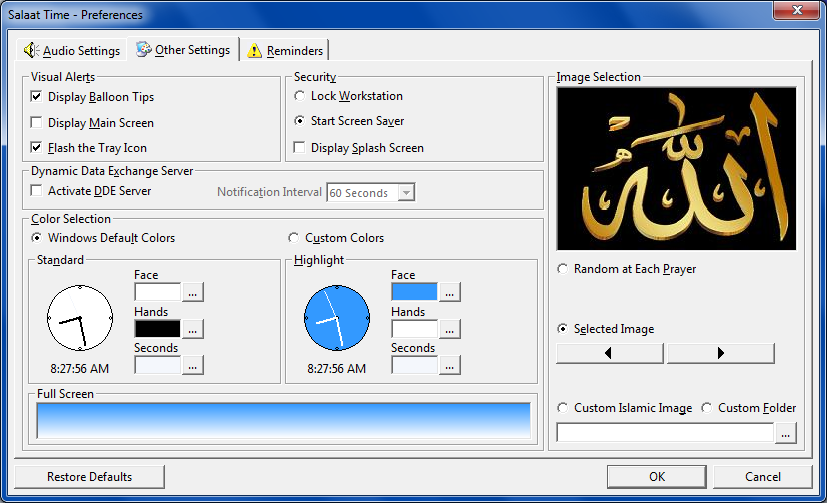
Task: Click Standard Face color swatch
Action: point(158,292)
